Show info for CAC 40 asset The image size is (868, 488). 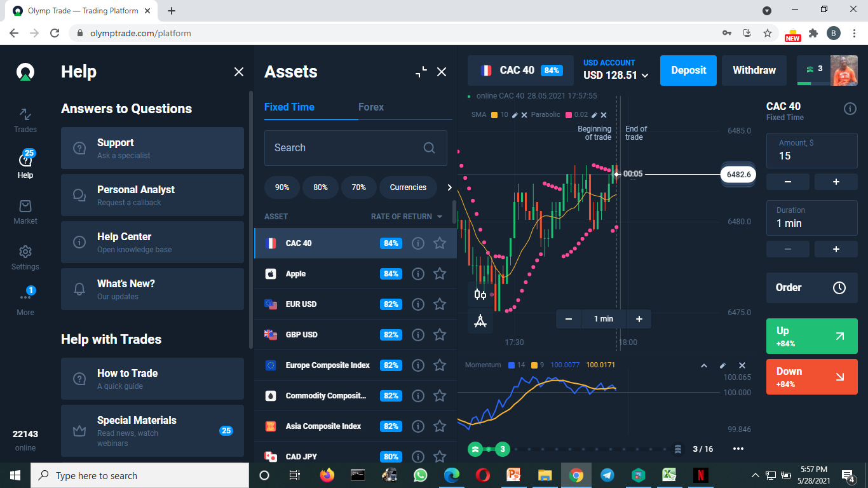coord(418,243)
